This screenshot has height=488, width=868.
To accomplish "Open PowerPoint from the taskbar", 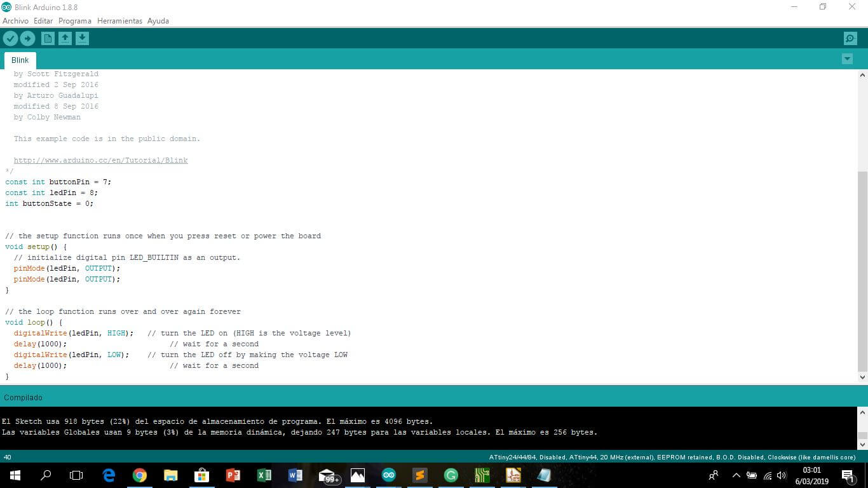I will pos(233,475).
